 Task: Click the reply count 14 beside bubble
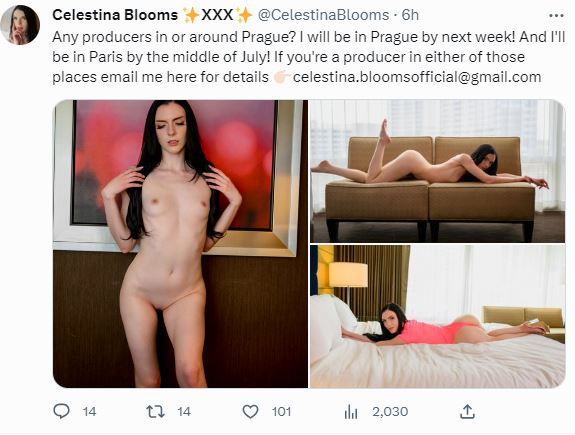(x=89, y=412)
